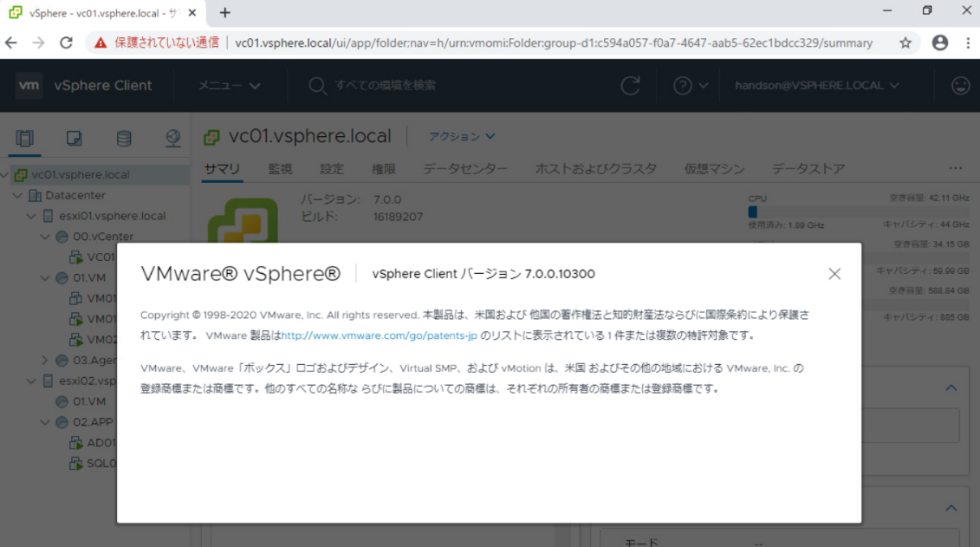This screenshot has width=980, height=547.
Task: Select 02.APP resource pool
Action: click(x=93, y=422)
